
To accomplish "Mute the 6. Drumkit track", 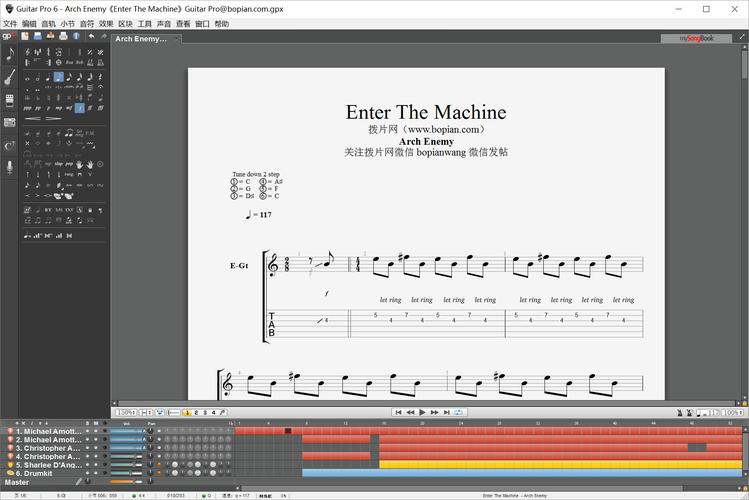I will tap(96, 473).
